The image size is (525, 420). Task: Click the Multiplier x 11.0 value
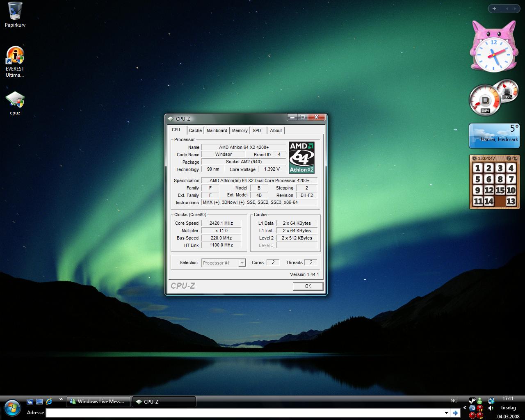221,231
